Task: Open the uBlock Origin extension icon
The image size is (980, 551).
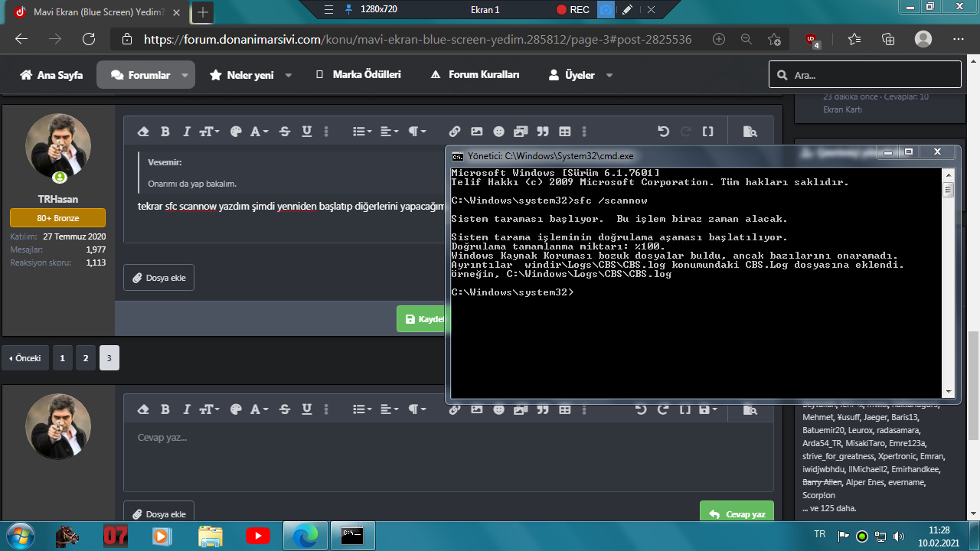Action: [812, 39]
